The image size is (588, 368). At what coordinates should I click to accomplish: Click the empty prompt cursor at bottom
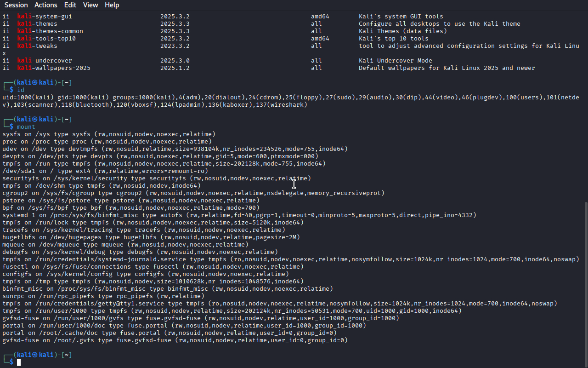(x=19, y=362)
